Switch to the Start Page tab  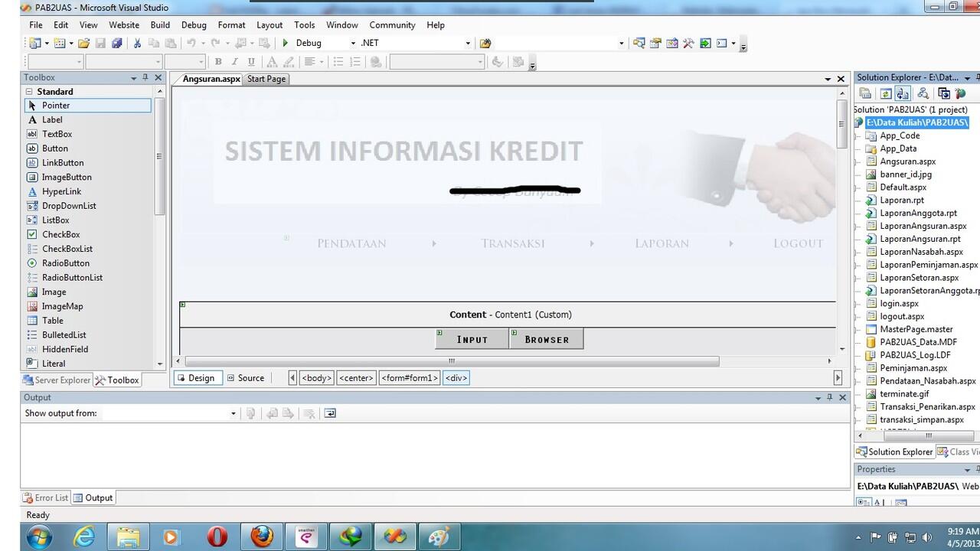click(x=266, y=79)
